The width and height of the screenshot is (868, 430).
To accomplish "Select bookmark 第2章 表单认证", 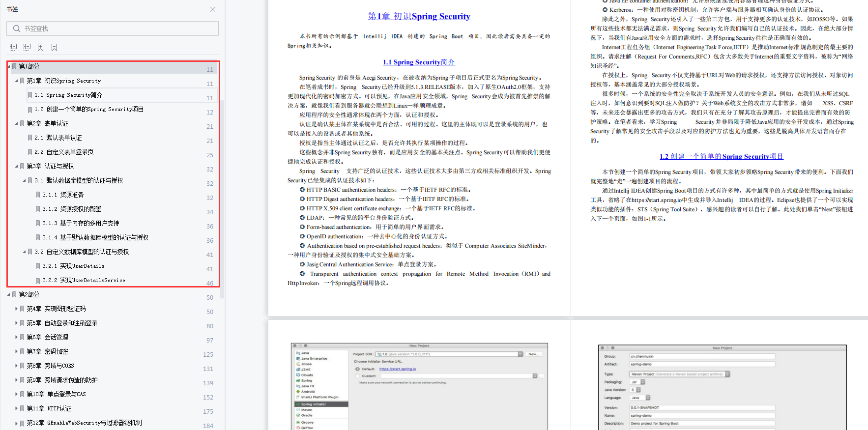I will pos(47,124).
